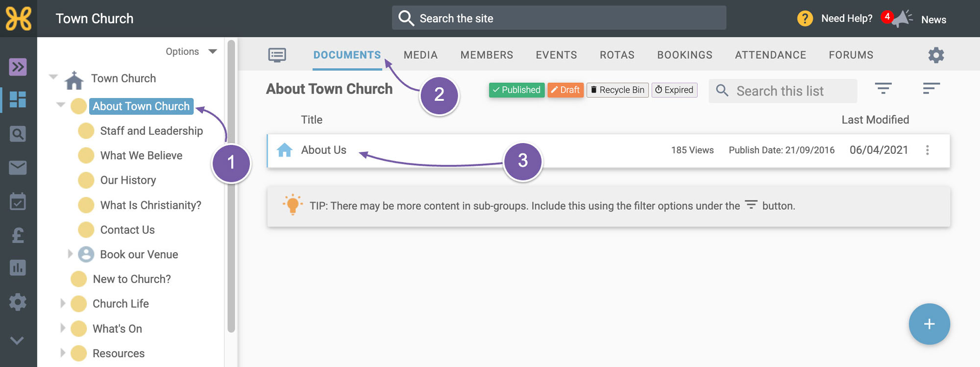Open the bar chart reports icon
Image resolution: width=980 pixels, height=367 pixels.
tap(18, 268)
